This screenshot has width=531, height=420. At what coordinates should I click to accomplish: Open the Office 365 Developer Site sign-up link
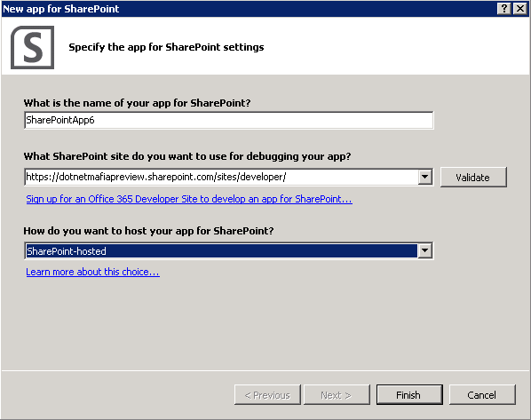189,199
